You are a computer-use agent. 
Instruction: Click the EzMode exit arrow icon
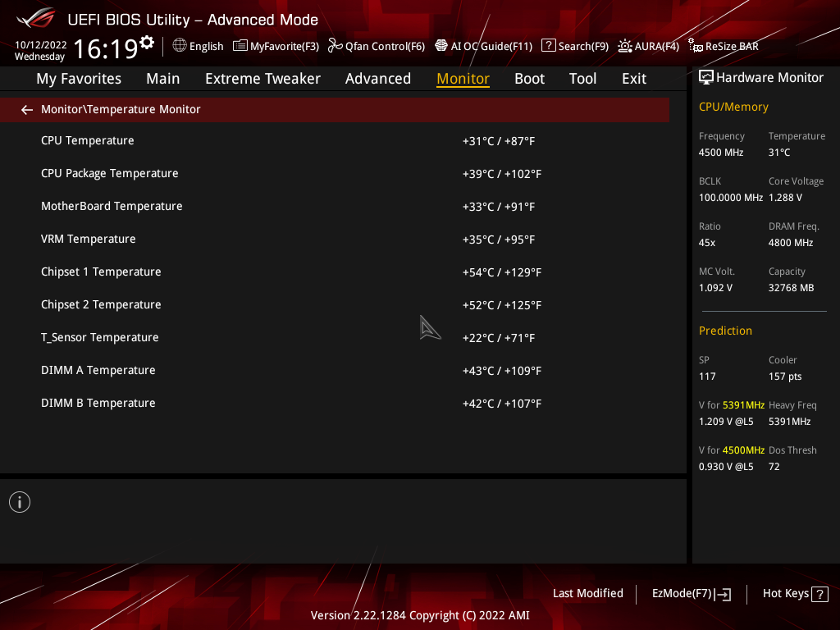click(723, 594)
